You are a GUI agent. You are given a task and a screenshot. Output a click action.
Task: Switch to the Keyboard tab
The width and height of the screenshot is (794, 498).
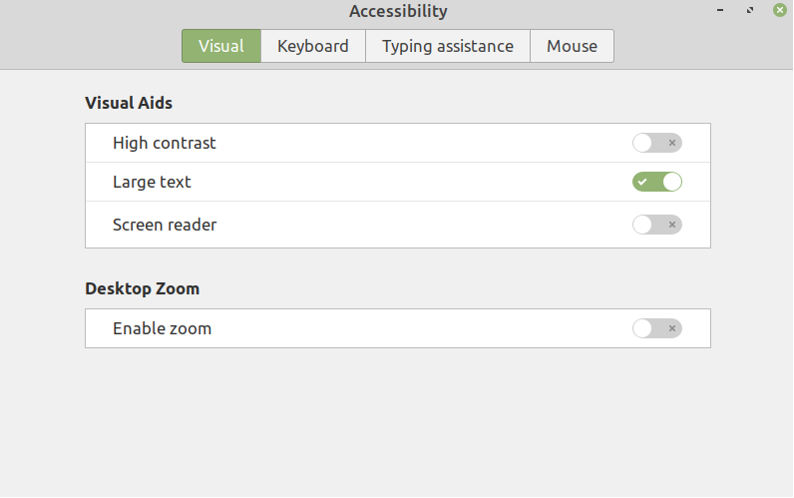click(313, 46)
